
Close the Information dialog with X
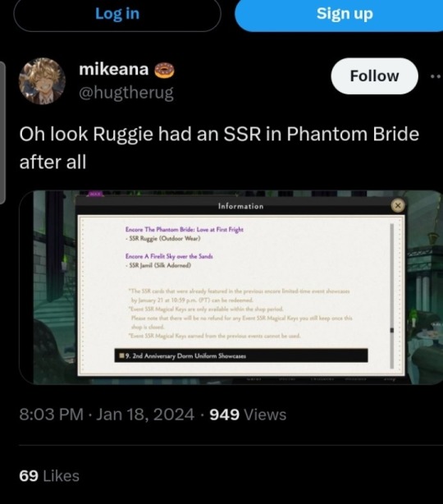tap(398, 205)
